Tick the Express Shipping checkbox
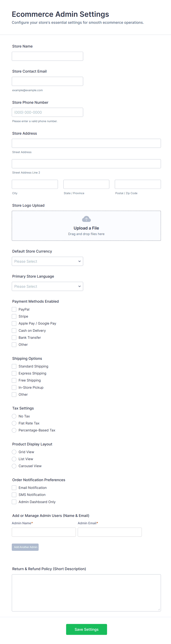Image resolution: width=171 pixels, height=644 pixels. tap(14, 373)
